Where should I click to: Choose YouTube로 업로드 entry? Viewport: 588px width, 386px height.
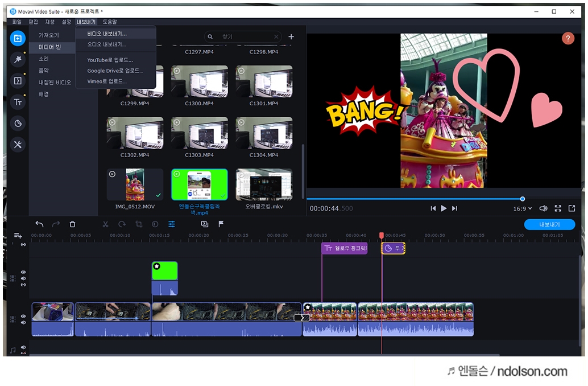tap(115, 60)
